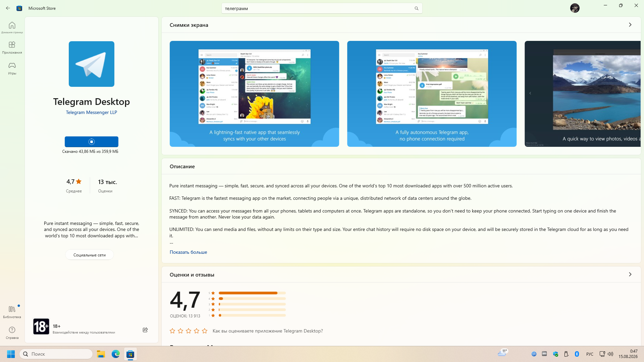The width and height of the screenshot is (644, 362).
Task: Rate Telegram Desktop one star
Action: pyautogui.click(x=172, y=331)
